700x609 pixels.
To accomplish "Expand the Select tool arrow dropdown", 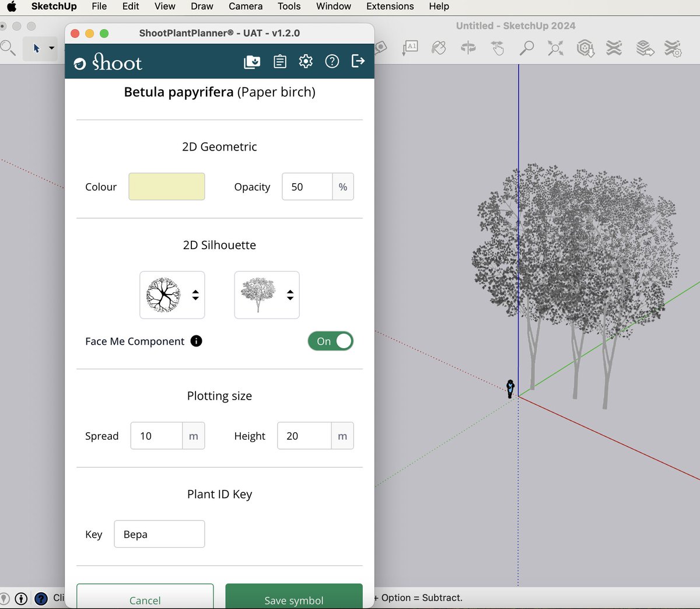I will 51,48.
